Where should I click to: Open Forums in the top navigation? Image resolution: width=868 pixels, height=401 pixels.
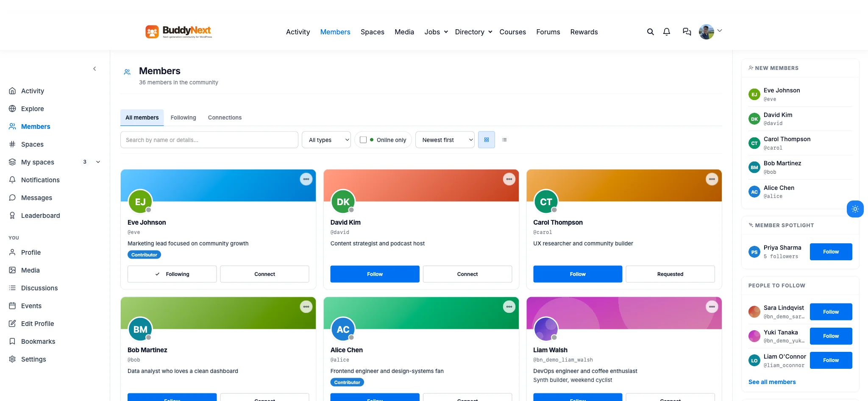pyautogui.click(x=548, y=32)
